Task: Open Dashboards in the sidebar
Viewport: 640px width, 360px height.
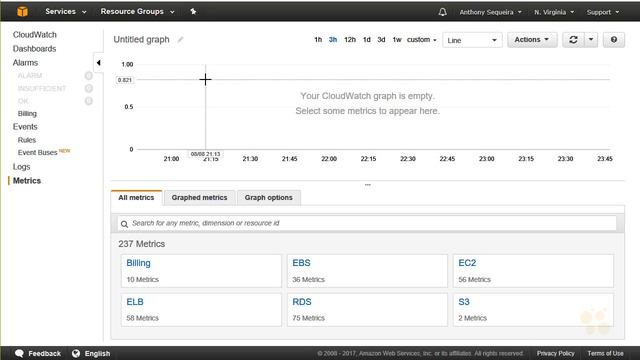Action: (x=34, y=49)
